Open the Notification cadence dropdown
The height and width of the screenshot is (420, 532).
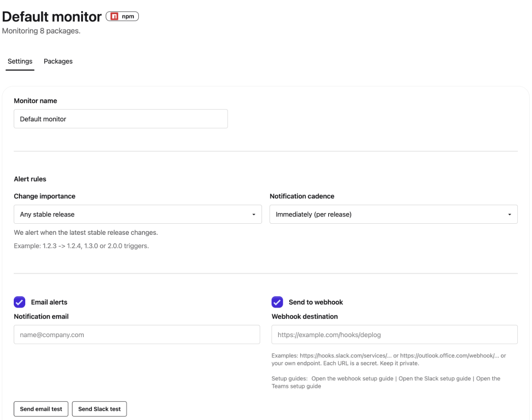(x=393, y=214)
